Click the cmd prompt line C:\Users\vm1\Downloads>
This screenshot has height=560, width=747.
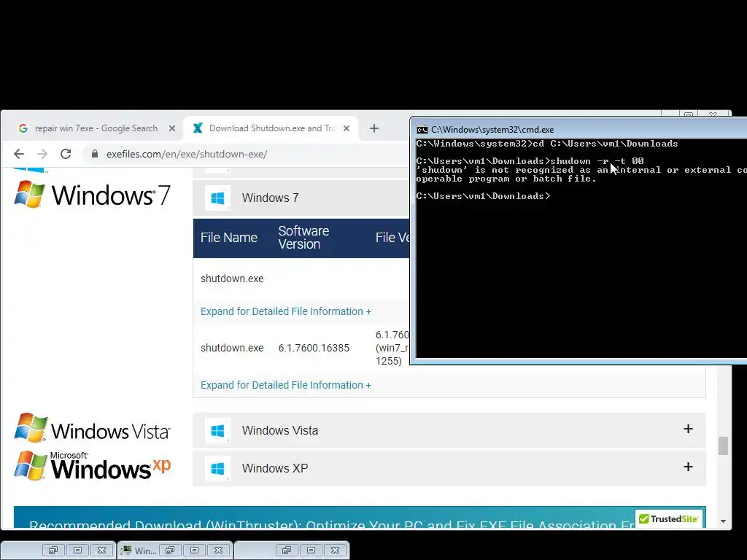483,196
